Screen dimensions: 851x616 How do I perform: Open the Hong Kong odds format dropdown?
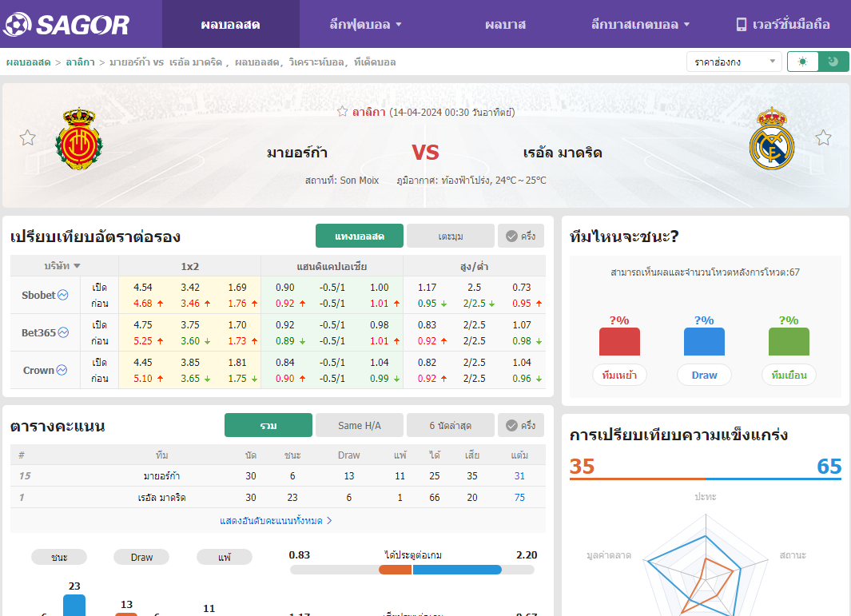734,62
